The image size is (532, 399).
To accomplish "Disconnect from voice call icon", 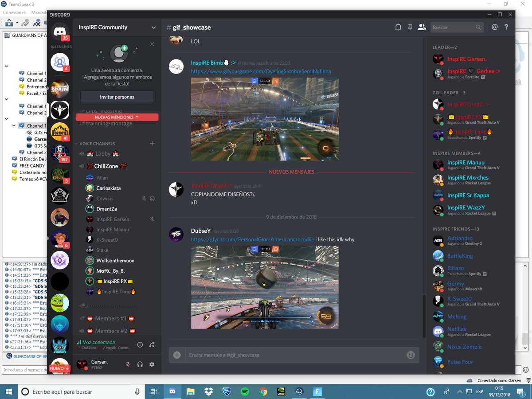I will click(152, 344).
